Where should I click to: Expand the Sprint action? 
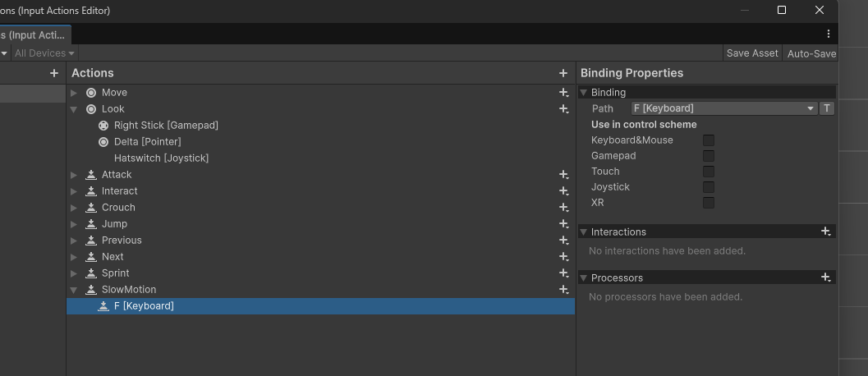pyautogui.click(x=74, y=273)
